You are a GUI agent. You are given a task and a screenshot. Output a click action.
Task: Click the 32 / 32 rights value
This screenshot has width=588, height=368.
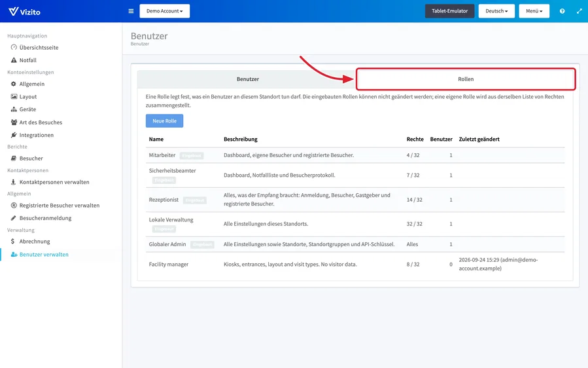coord(415,223)
